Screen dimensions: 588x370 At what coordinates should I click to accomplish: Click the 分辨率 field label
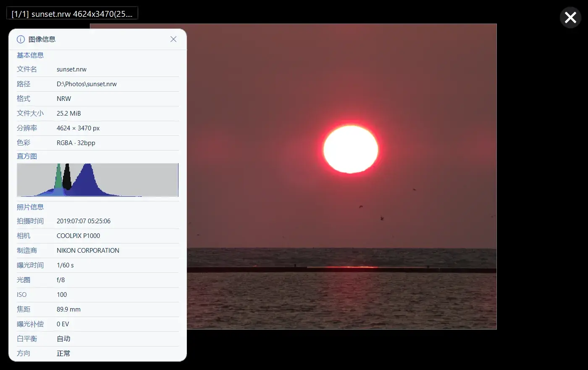tap(27, 128)
